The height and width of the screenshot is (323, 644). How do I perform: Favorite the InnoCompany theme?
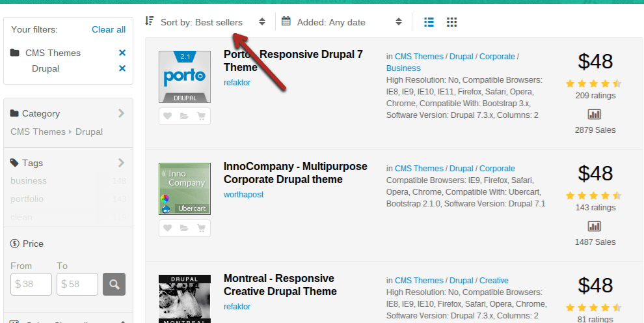[167, 228]
